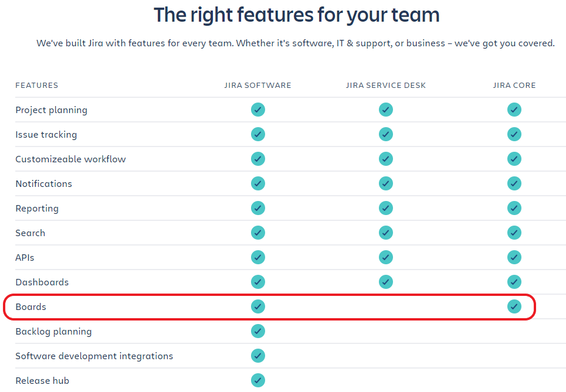Click the Jira Service Desk column header
This screenshot has width=566, height=392.
pos(385,86)
